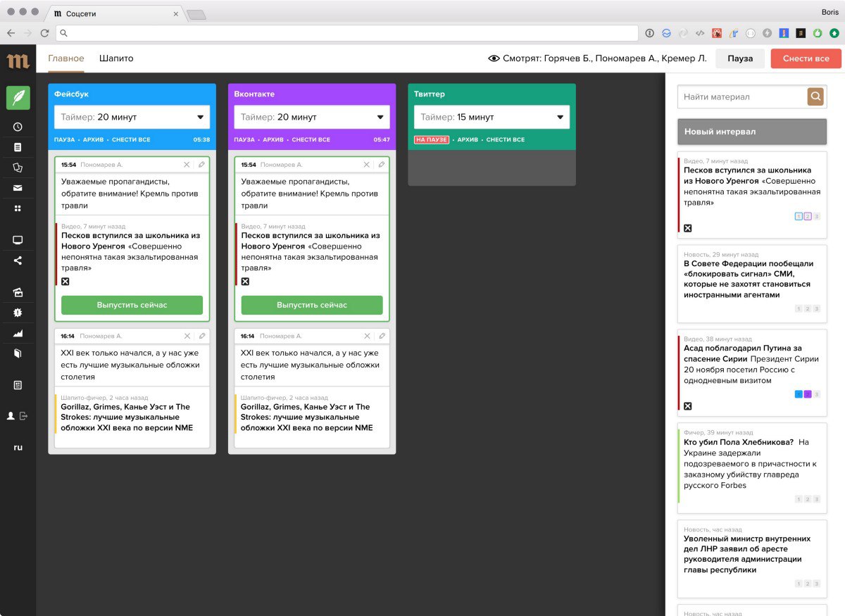Edit the 16:14 post in Фейсбук column
The image size is (845, 616).
(x=201, y=337)
